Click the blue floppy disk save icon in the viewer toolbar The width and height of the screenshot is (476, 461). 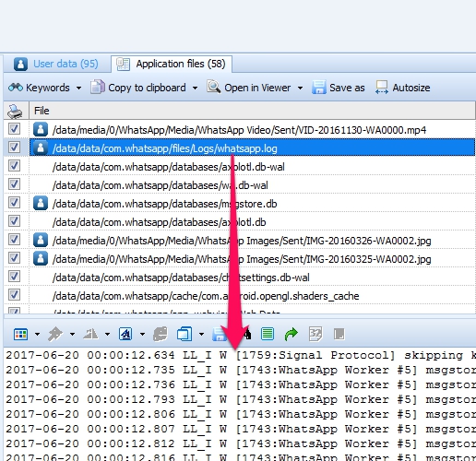220,334
